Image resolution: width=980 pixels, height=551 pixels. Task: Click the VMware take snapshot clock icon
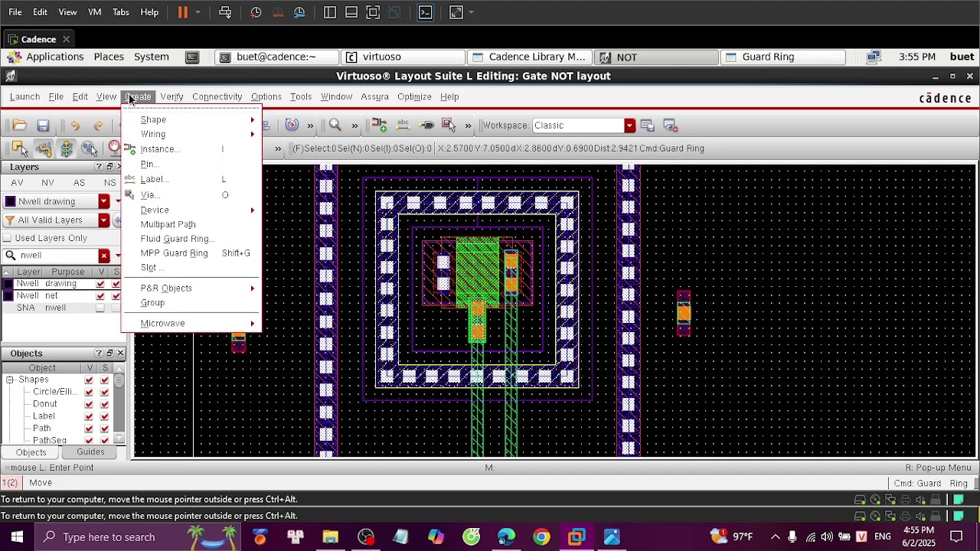(256, 12)
